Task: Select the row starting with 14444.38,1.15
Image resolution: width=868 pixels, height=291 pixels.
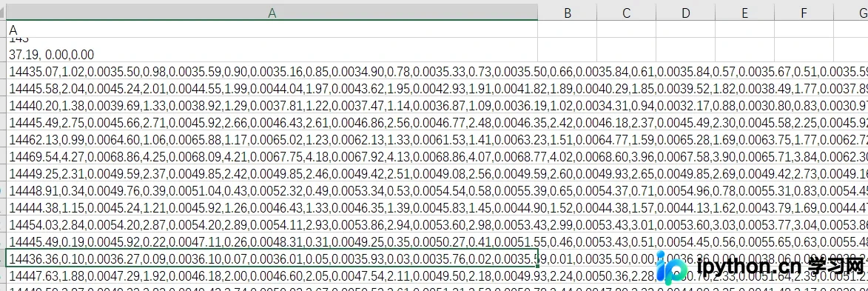Action: (437, 208)
